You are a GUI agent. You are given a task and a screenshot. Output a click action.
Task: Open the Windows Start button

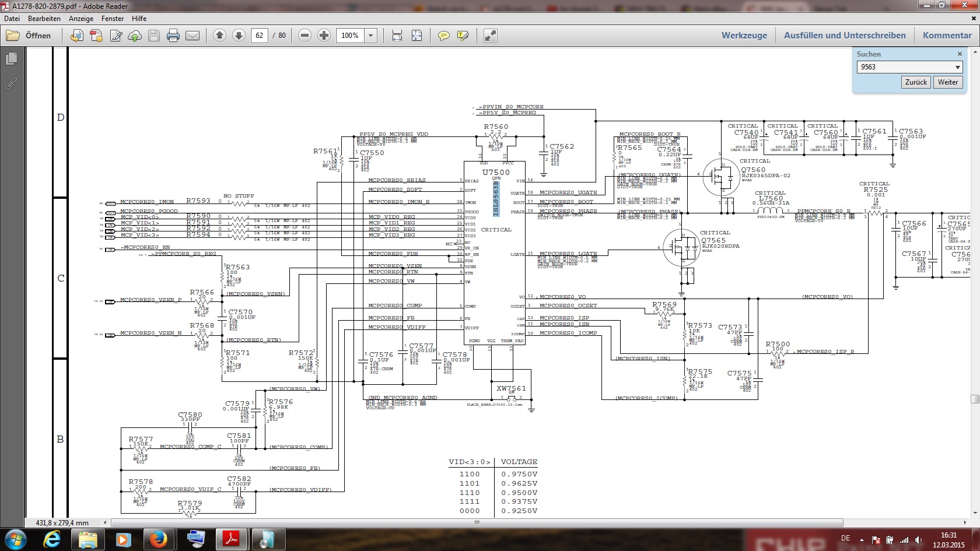pos(16,539)
